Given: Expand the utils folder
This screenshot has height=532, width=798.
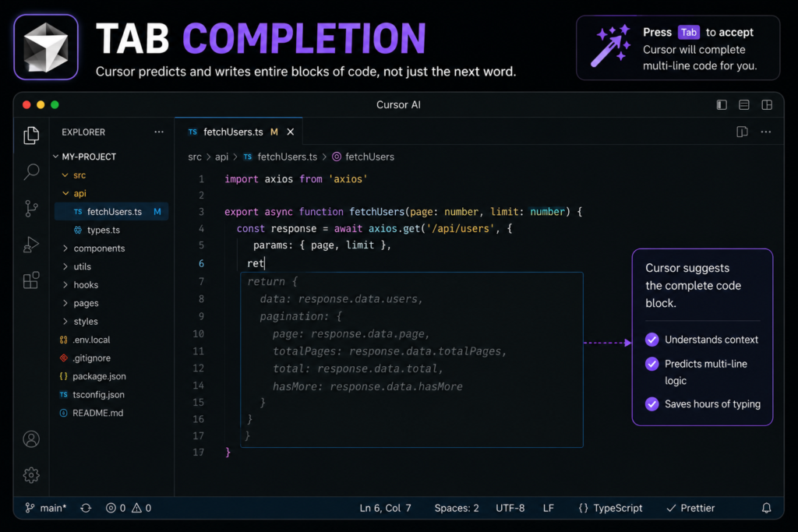Looking at the screenshot, I should (65, 266).
